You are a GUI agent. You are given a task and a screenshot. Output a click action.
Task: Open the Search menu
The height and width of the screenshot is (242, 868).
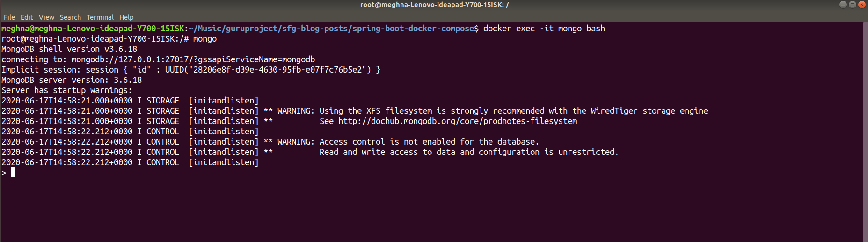tap(70, 17)
